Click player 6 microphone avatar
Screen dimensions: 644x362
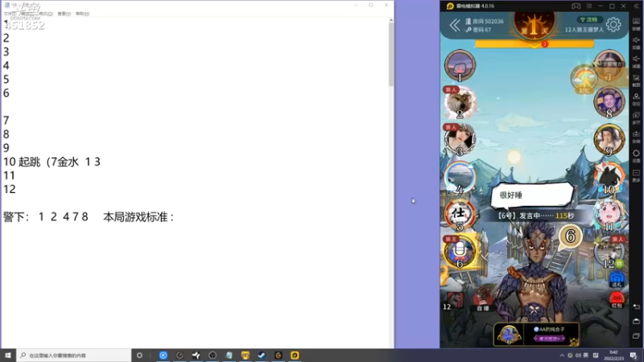tap(460, 252)
